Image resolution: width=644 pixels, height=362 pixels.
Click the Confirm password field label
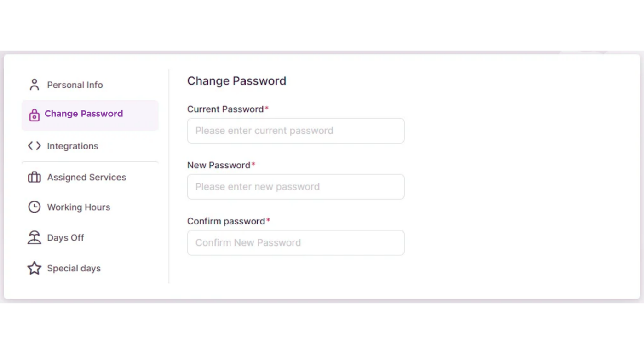click(226, 221)
